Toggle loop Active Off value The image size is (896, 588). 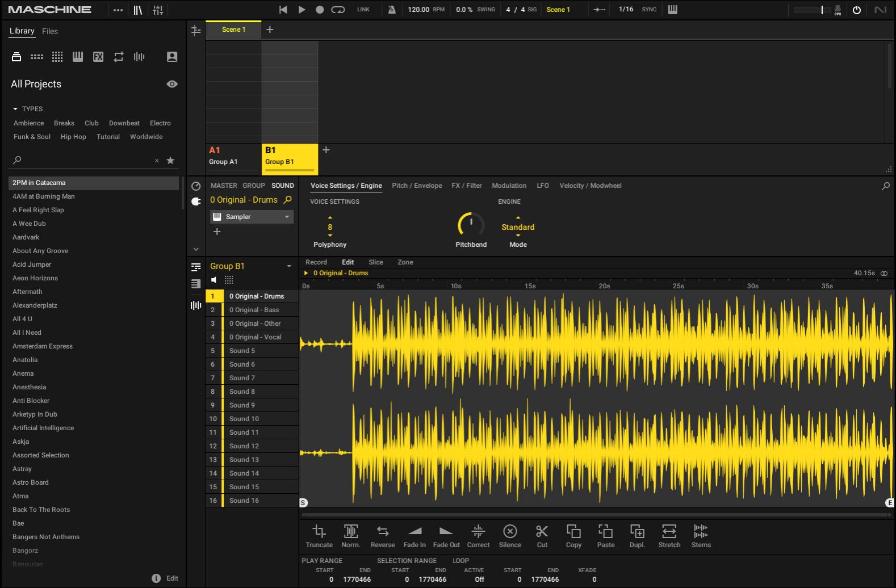click(479, 579)
